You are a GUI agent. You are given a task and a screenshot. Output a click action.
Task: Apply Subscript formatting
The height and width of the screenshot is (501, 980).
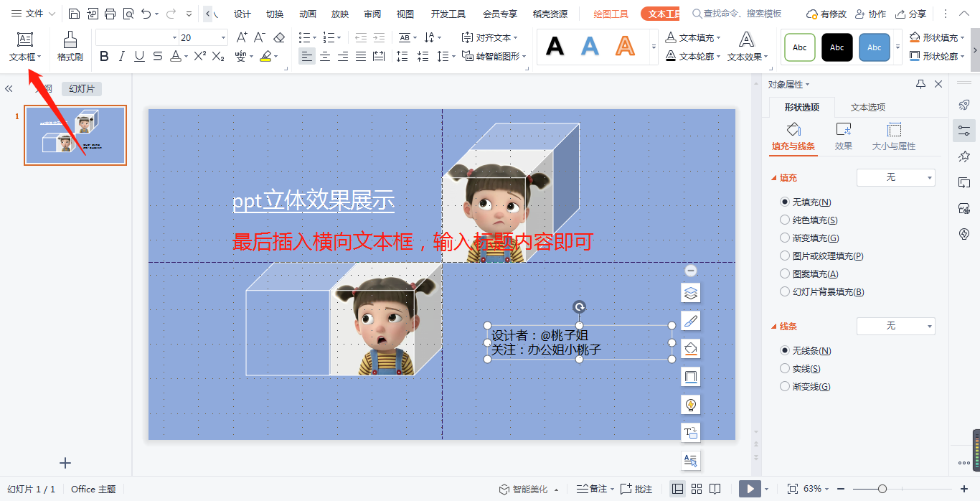tap(218, 56)
